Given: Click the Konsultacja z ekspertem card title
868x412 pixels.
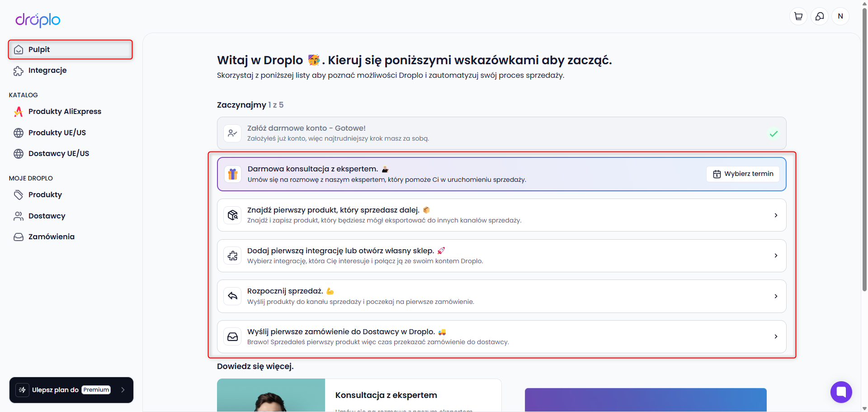Looking at the screenshot, I should 386,395.
